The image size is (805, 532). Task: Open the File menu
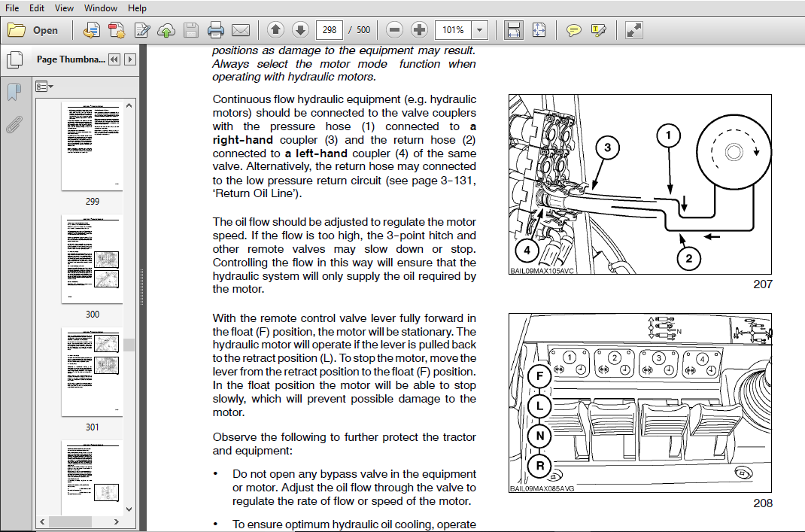(12, 8)
